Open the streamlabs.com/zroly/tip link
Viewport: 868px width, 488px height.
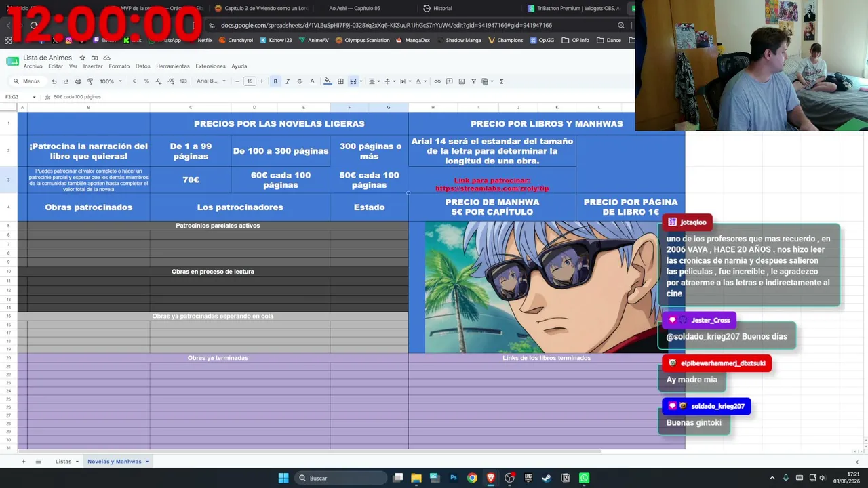click(x=492, y=188)
